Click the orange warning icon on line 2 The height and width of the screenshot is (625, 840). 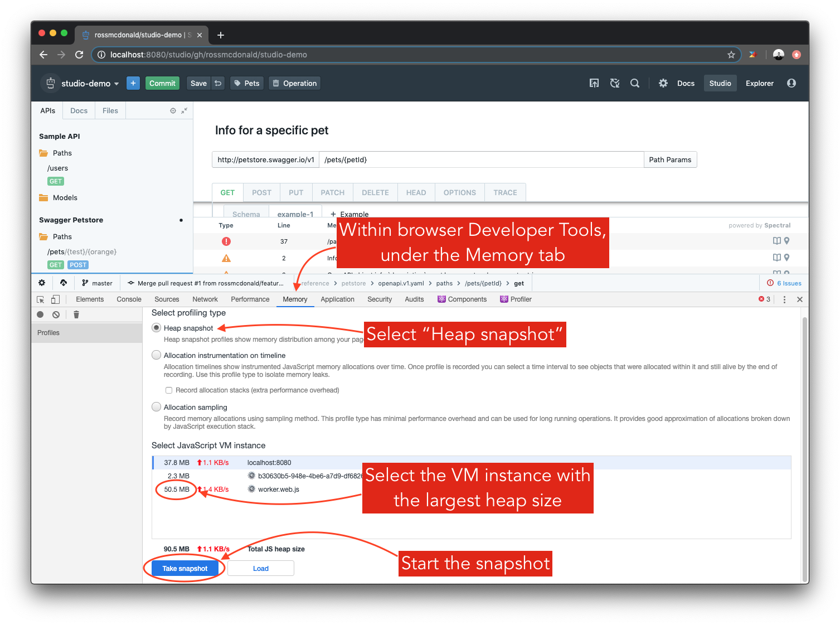(x=226, y=258)
